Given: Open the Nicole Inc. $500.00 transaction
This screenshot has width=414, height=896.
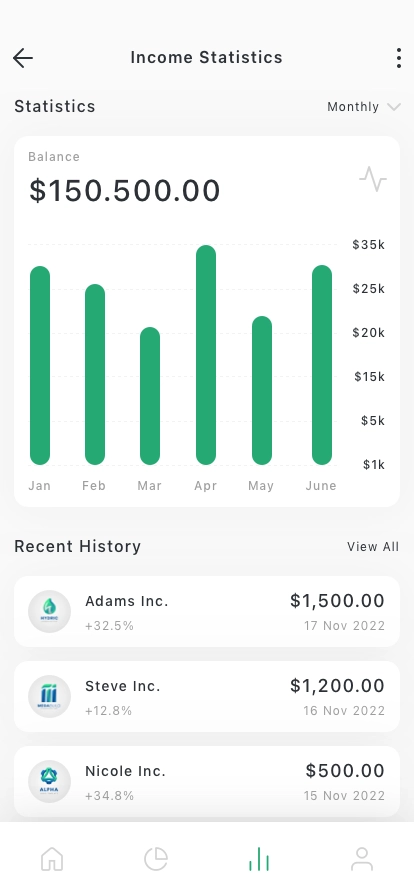Looking at the screenshot, I should pyautogui.click(x=207, y=781).
